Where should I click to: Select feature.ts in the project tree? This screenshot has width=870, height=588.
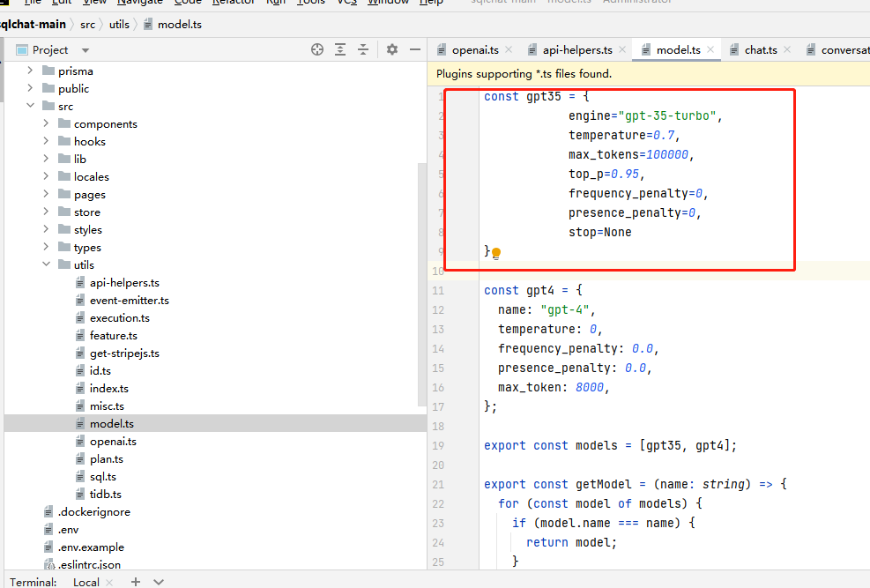tap(113, 336)
